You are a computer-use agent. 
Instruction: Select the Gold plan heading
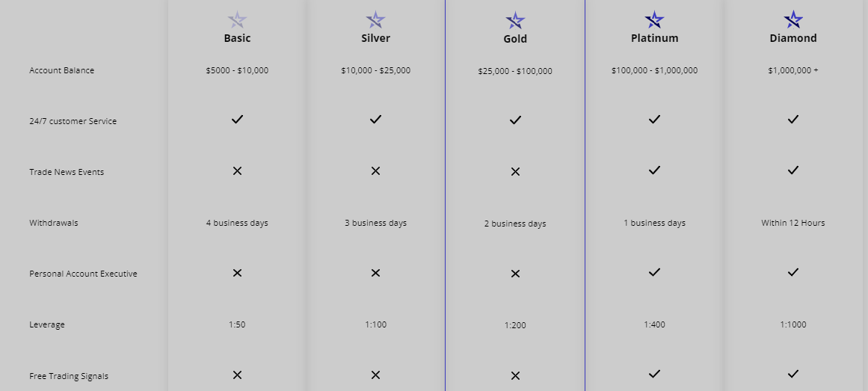515,39
